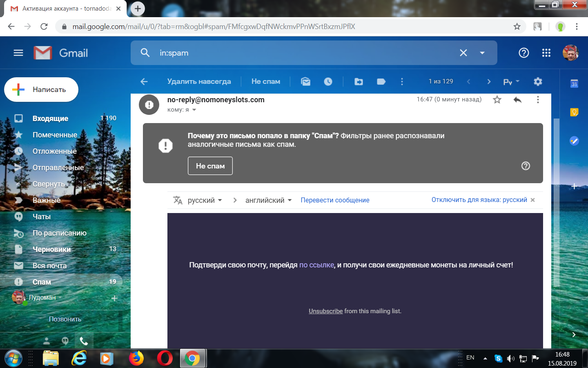Click 'Не спам' in the warning banner
588x368 pixels.
pos(210,166)
